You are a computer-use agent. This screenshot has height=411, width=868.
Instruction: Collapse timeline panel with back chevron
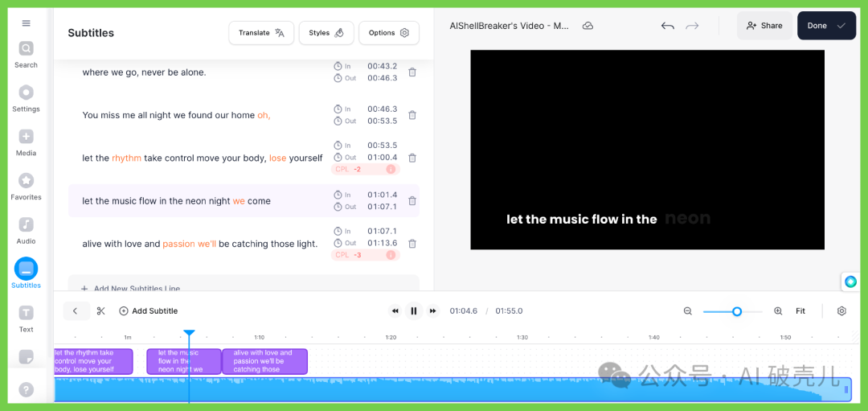76,311
